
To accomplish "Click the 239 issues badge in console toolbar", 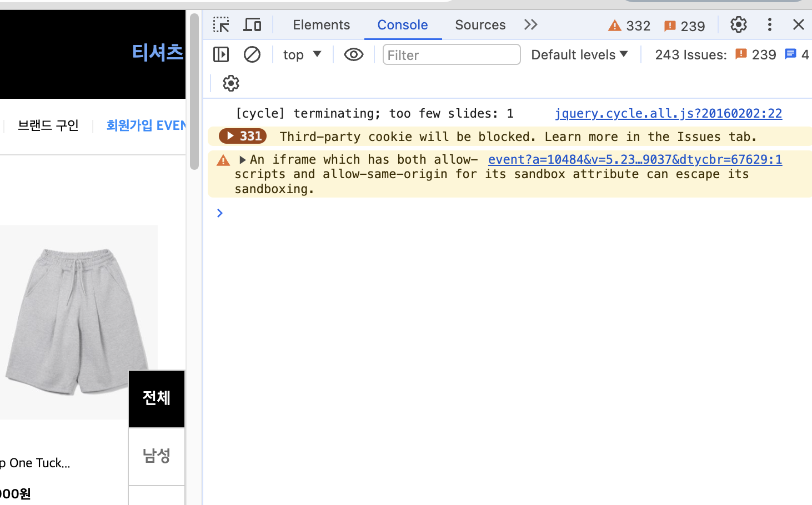I will [756, 54].
